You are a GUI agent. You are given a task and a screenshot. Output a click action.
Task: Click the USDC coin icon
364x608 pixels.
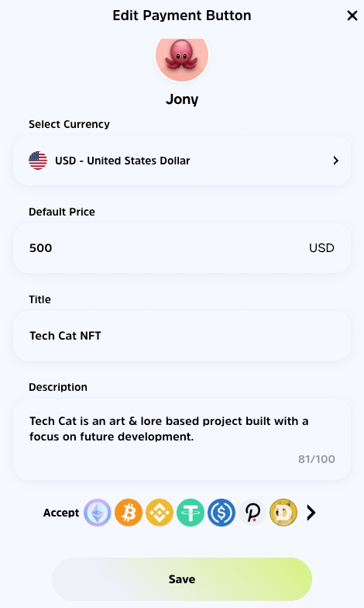point(221,513)
